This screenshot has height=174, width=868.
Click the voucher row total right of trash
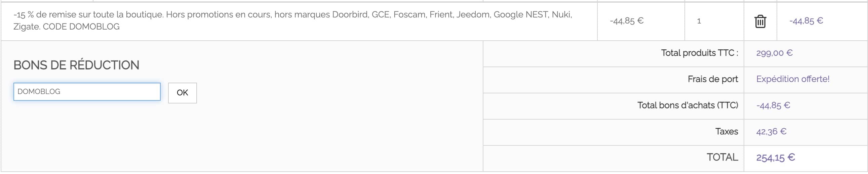click(x=806, y=21)
